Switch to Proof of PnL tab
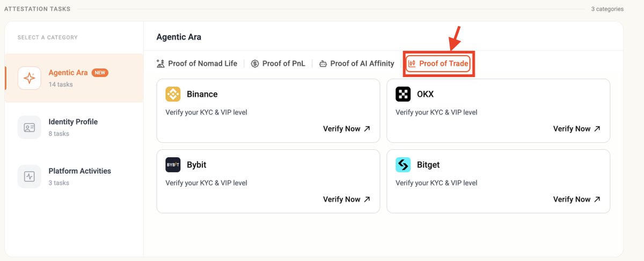 (278, 63)
